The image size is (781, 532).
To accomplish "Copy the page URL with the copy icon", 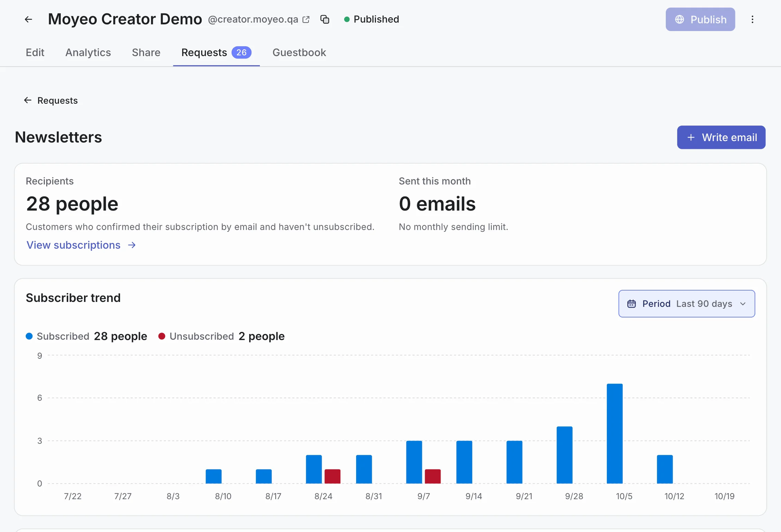I will [x=325, y=19].
